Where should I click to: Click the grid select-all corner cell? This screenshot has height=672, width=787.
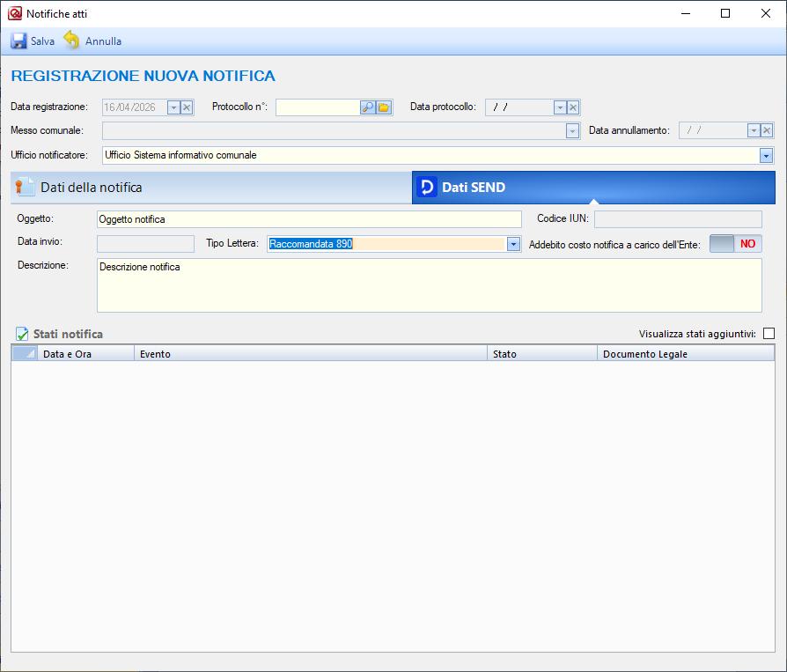point(24,354)
